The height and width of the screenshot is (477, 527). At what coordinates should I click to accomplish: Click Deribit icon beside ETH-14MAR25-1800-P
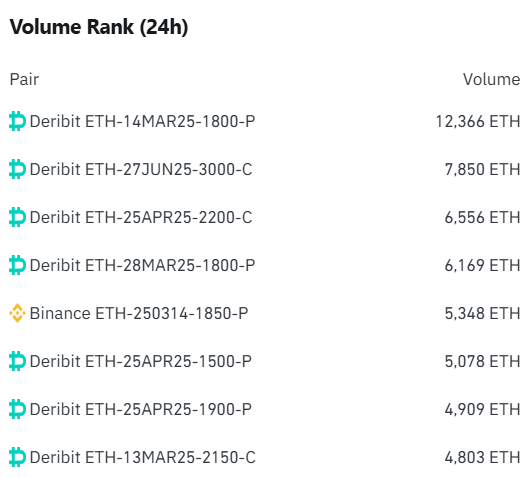point(17,121)
